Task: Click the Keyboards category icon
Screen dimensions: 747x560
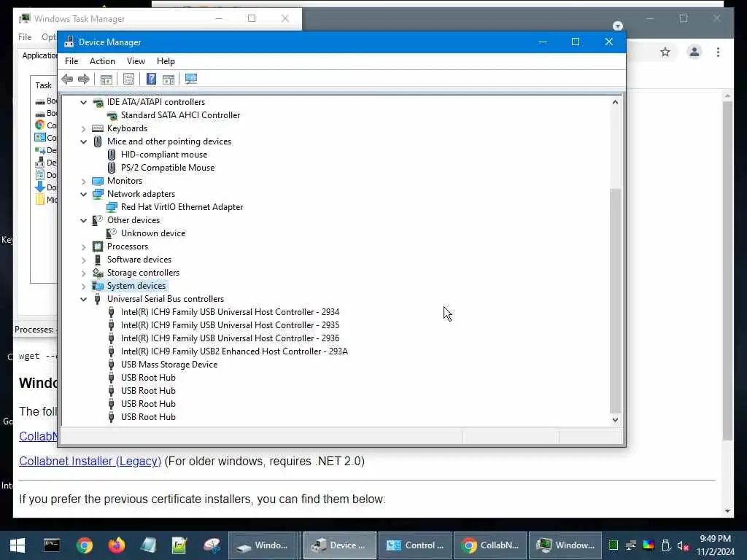Action: click(98, 128)
